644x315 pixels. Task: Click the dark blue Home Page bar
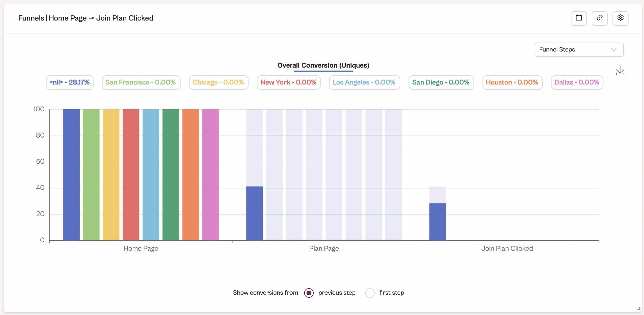point(71,175)
